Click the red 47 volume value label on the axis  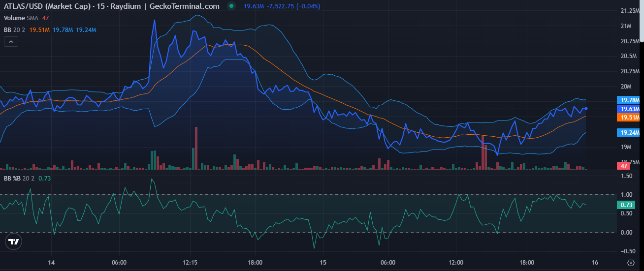coord(623,166)
